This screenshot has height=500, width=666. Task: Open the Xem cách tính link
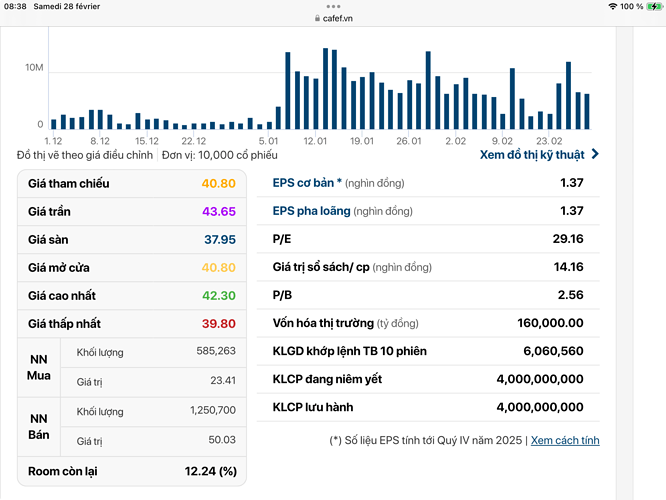coord(565,440)
